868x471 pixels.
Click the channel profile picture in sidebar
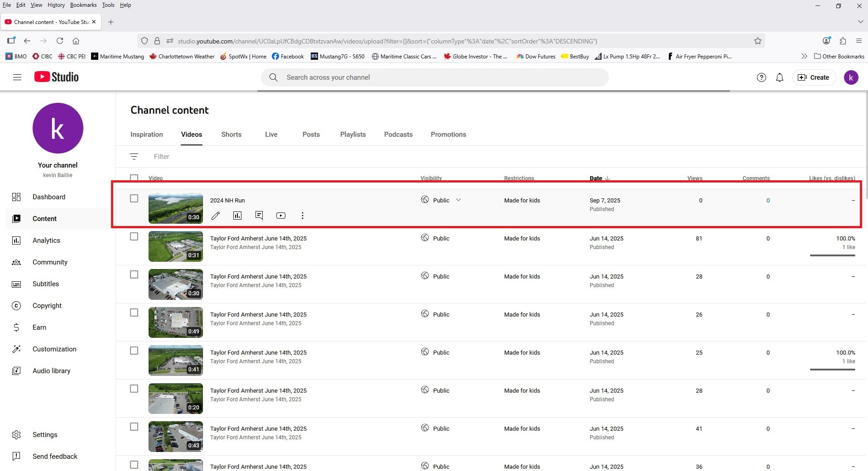(58, 128)
